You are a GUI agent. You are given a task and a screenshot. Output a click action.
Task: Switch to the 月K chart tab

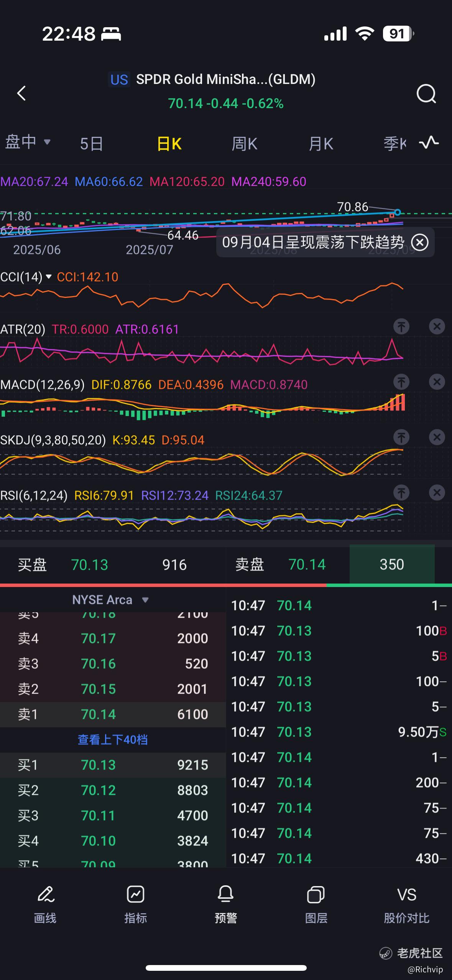[321, 144]
